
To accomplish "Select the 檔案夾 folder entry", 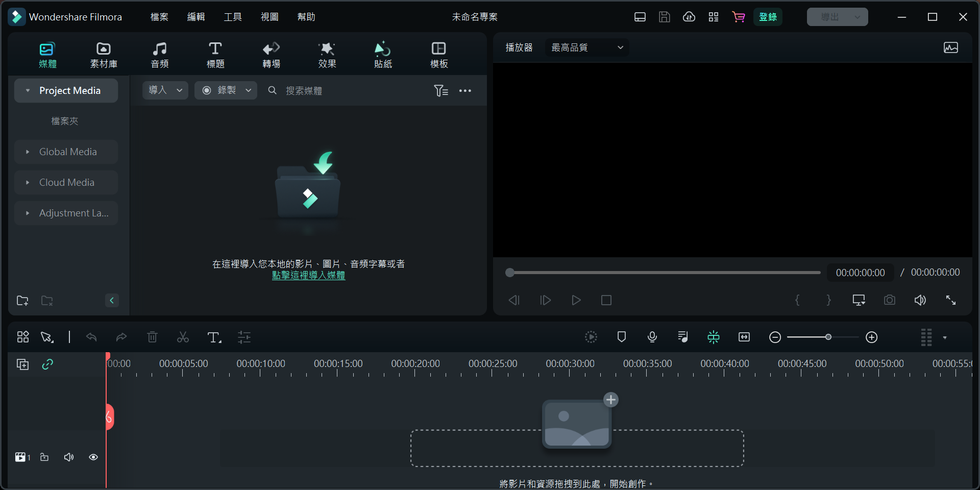I will [65, 121].
